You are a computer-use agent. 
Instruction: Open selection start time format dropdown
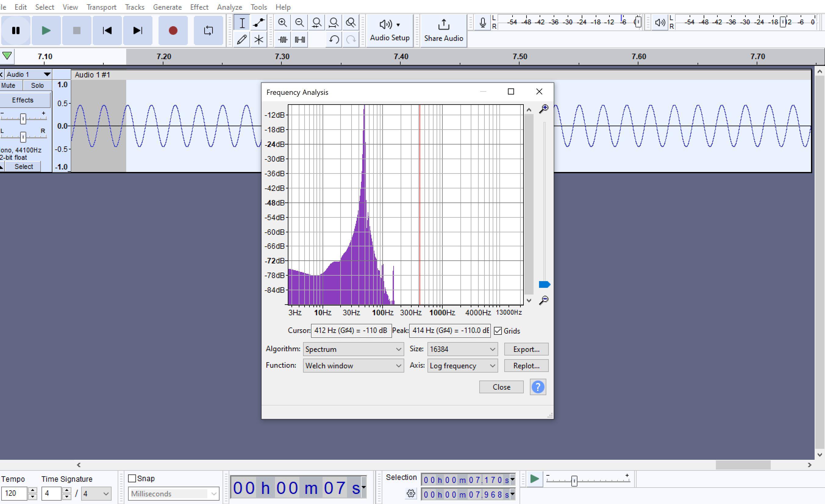coord(512,480)
